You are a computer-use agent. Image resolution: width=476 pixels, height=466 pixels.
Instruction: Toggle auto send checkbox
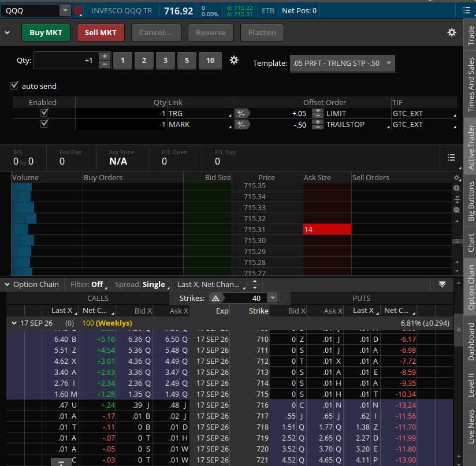point(14,86)
